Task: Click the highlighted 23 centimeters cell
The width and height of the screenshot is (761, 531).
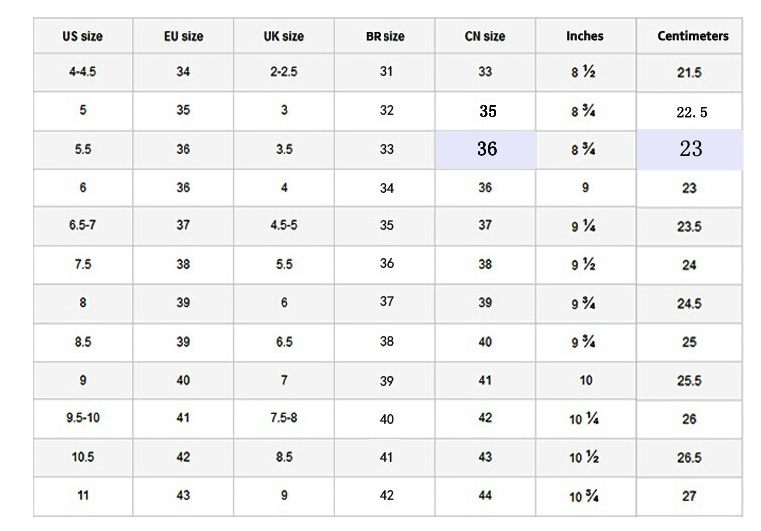Action: point(691,149)
